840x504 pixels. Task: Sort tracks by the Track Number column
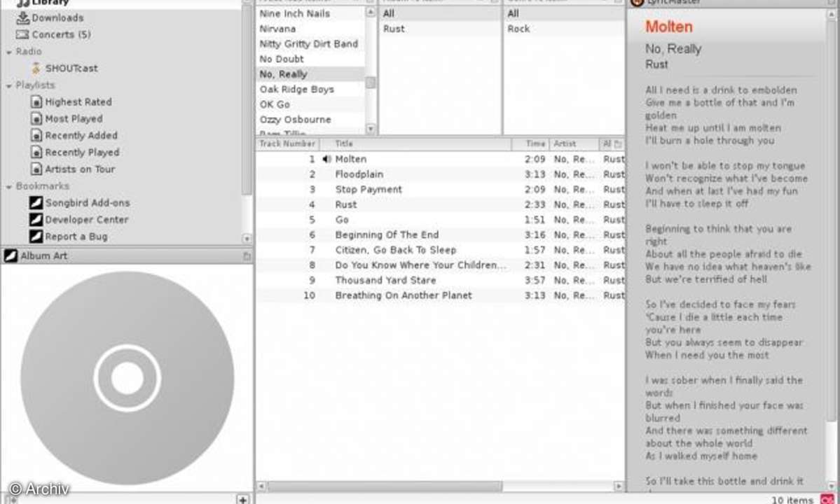(x=287, y=144)
